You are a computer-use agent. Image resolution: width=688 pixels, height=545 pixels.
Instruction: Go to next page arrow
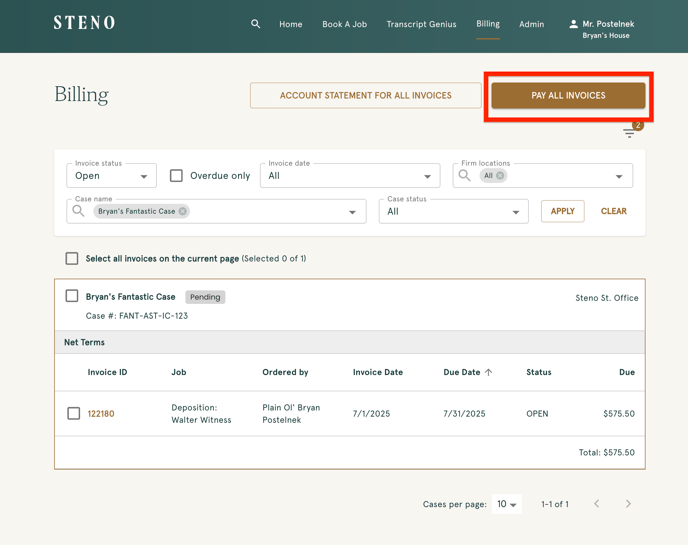pos(628,504)
